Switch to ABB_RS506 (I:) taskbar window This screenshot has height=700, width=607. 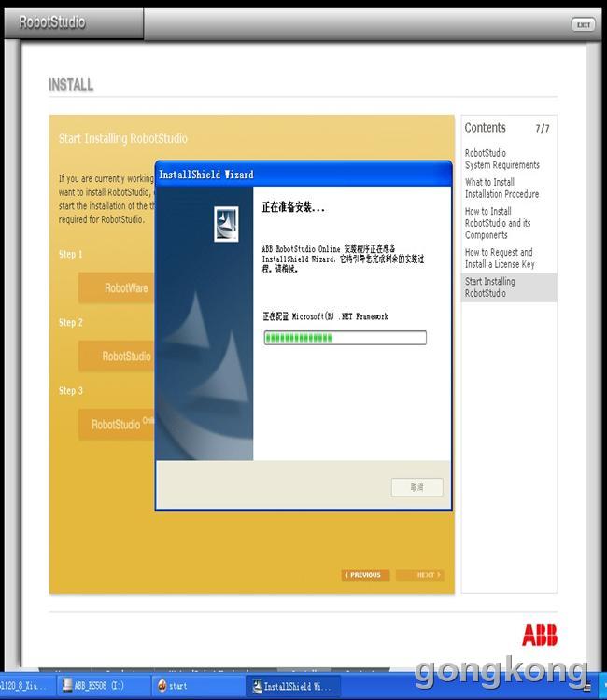(x=104, y=685)
